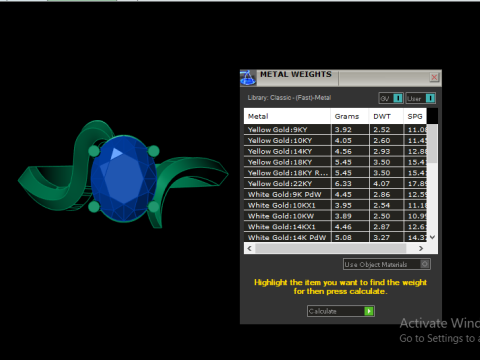Select the Yellow Gold:18KY R... row
The width and height of the screenshot is (480, 360).
335,173
